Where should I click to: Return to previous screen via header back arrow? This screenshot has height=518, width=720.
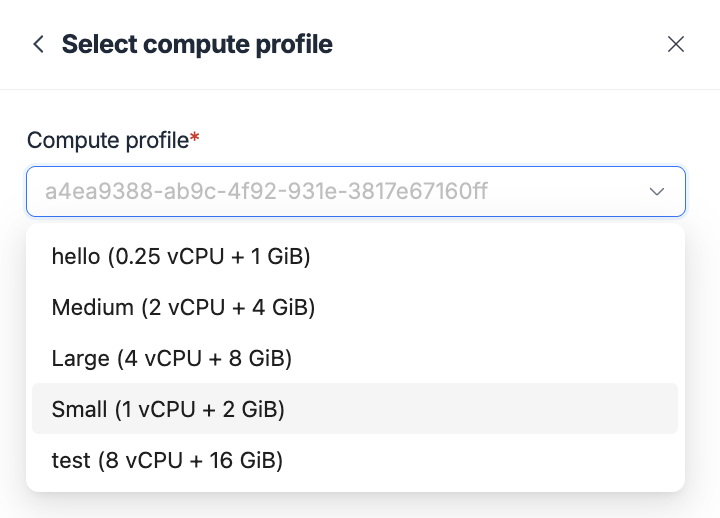39,44
